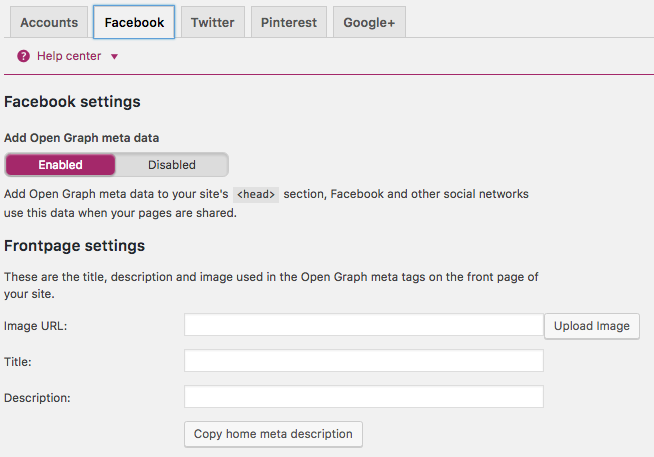Click the Image URL input field
The image size is (654, 457).
(x=364, y=325)
